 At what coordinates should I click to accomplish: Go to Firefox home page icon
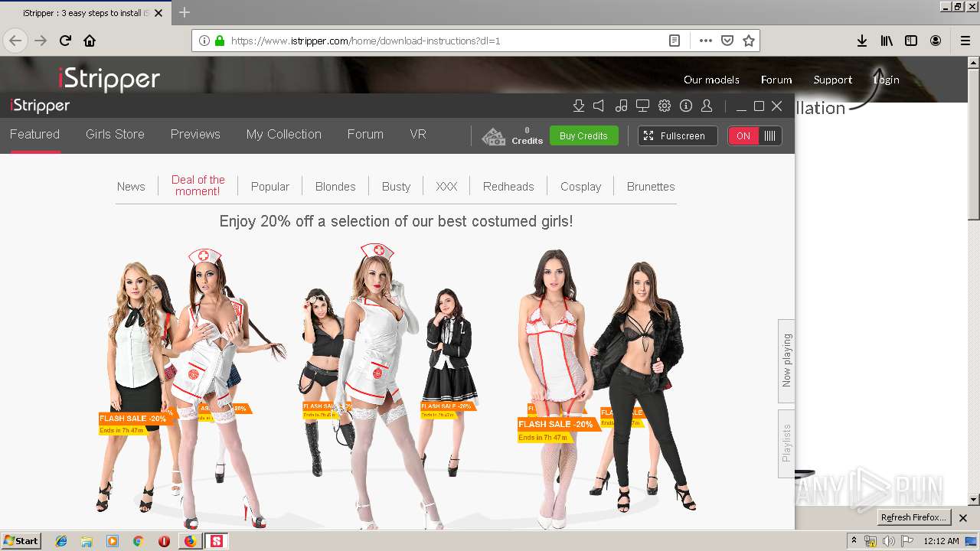[90, 41]
